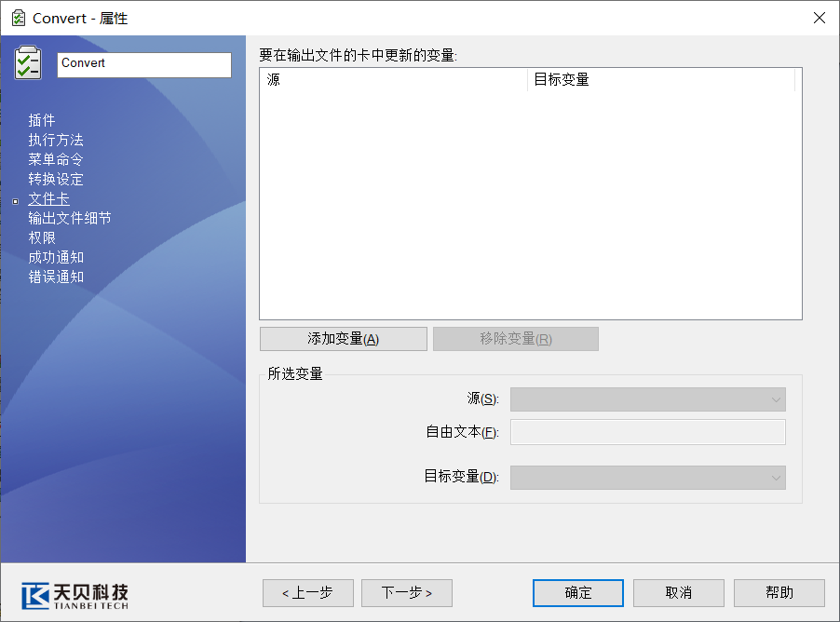Open 转换设定 settings page
Image resolution: width=840 pixels, height=622 pixels.
click(x=56, y=179)
